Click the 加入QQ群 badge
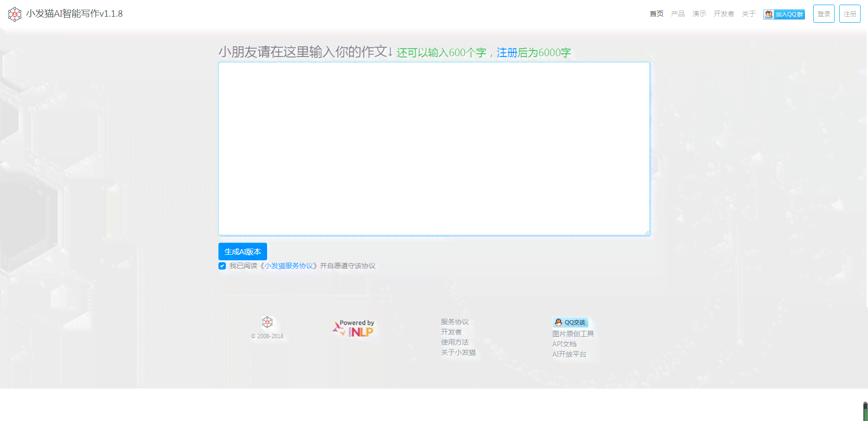The width and height of the screenshot is (868, 421). [x=784, y=14]
